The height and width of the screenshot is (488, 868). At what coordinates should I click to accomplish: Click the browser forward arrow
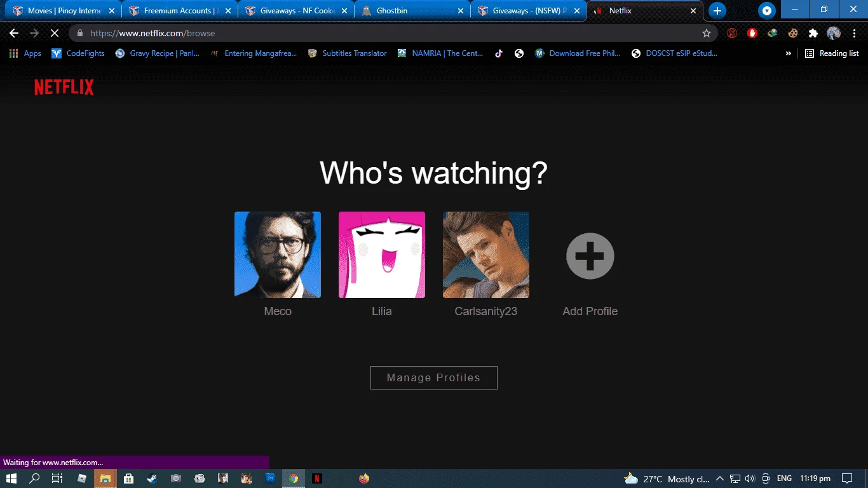tap(34, 33)
